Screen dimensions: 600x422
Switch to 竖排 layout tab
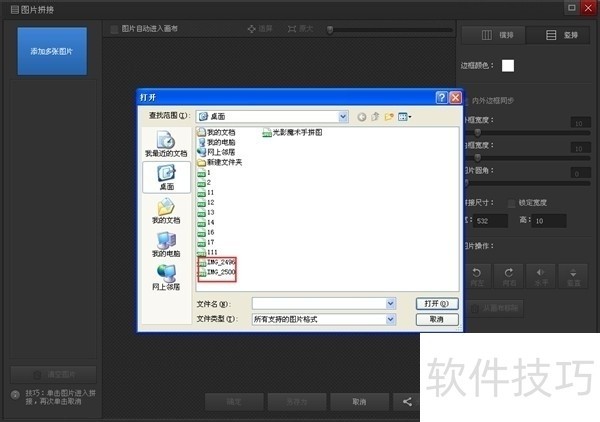point(558,35)
